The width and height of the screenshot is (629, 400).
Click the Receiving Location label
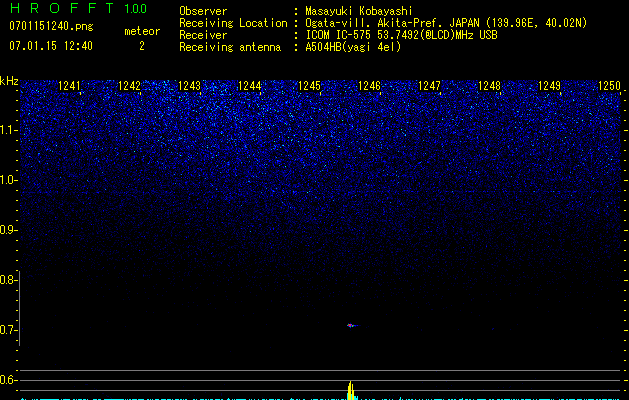(x=233, y=23)
